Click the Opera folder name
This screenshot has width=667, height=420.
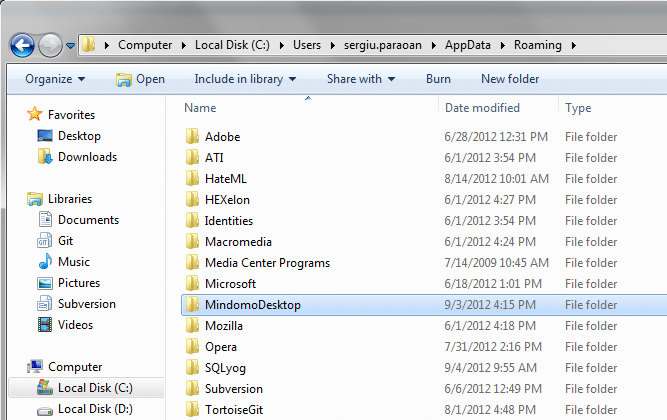[x=221, y=347]
